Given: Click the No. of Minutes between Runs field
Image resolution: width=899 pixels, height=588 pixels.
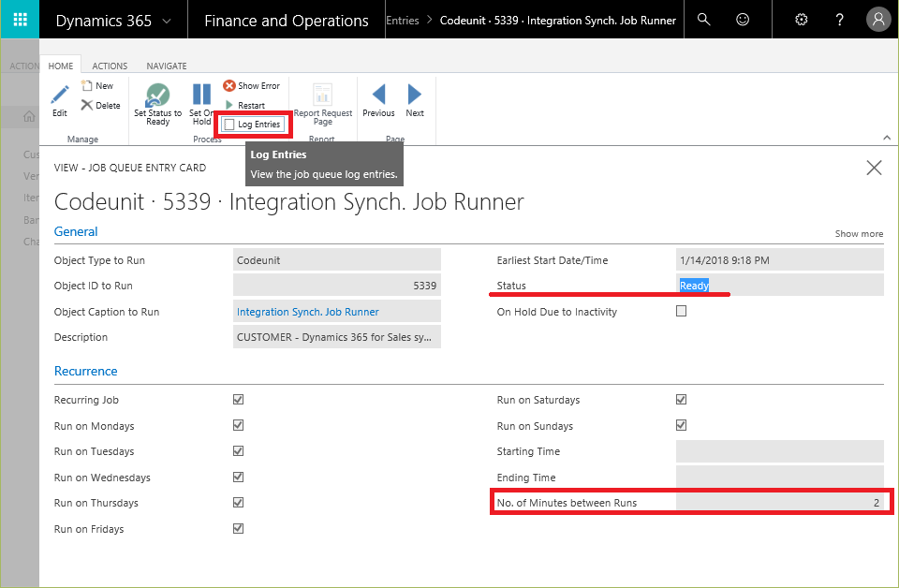Looking at the screenshot, I should click(x=780, y=503).
